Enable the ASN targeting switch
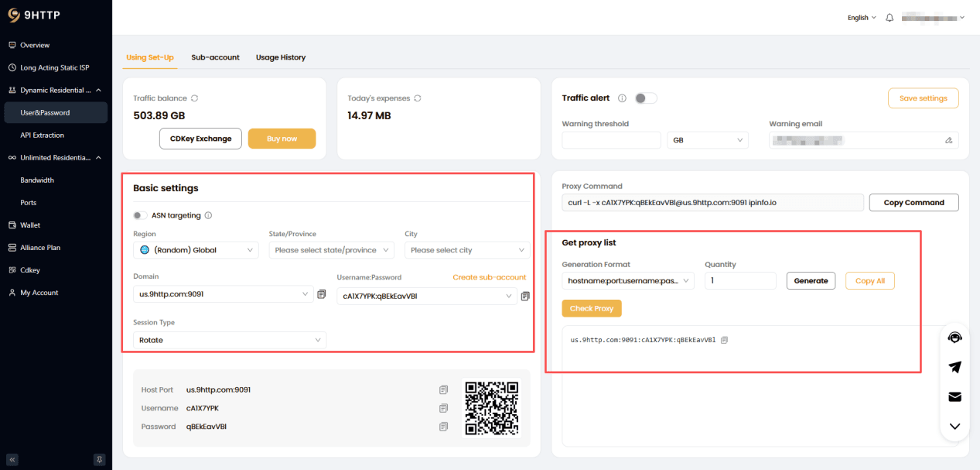 (140, 216)
